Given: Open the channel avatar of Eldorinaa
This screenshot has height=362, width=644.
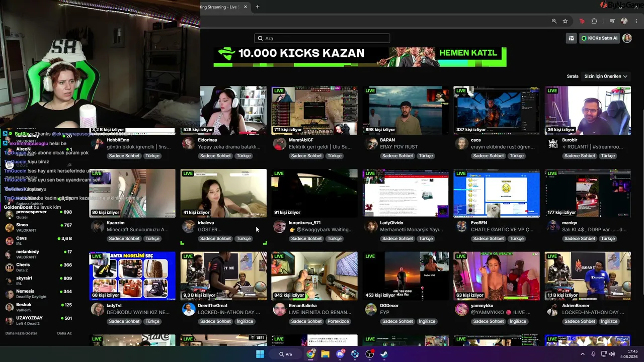Looking at the screenshot, I should [189, 144].
